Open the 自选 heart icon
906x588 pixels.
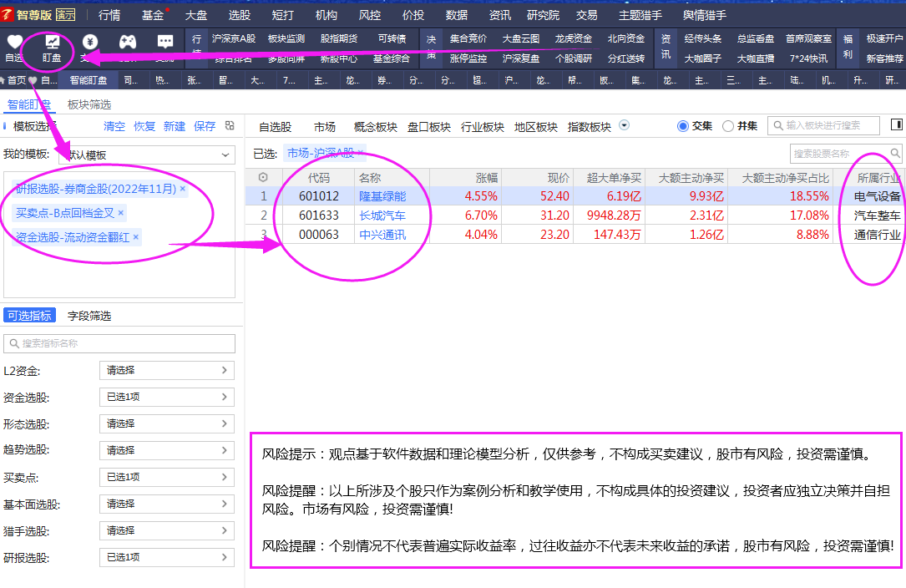pos(14,42)
